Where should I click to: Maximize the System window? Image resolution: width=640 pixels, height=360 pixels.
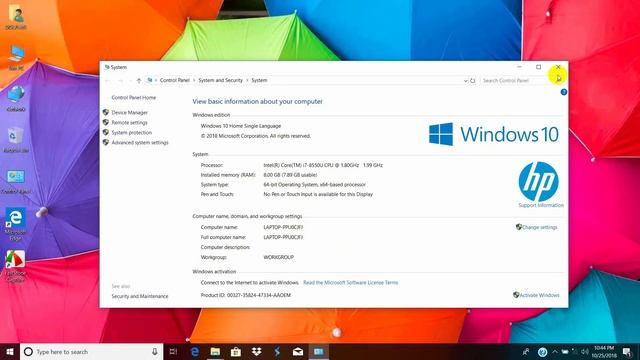[x=538, y=67]
